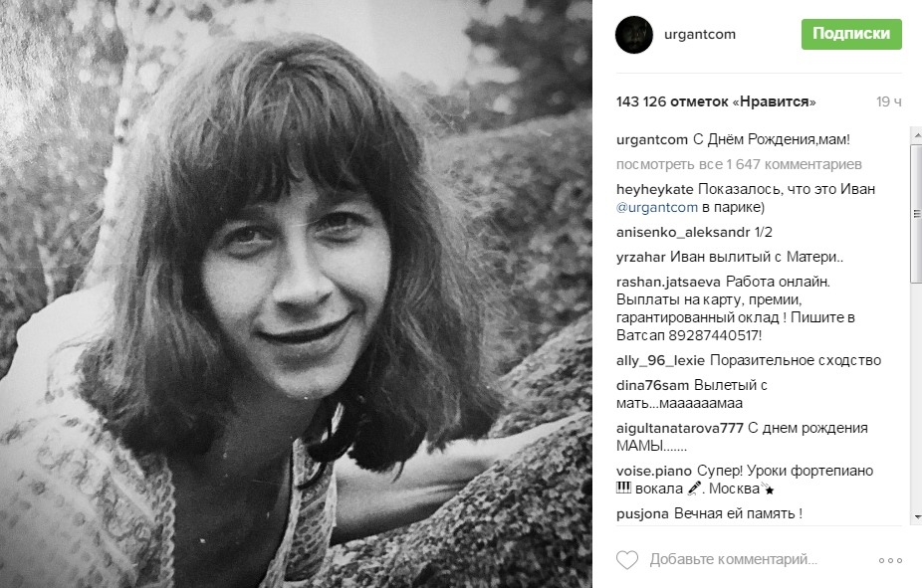922x588 pixels.
Task: Click the black-and-white post photo
Action: (x=297, y=294)
